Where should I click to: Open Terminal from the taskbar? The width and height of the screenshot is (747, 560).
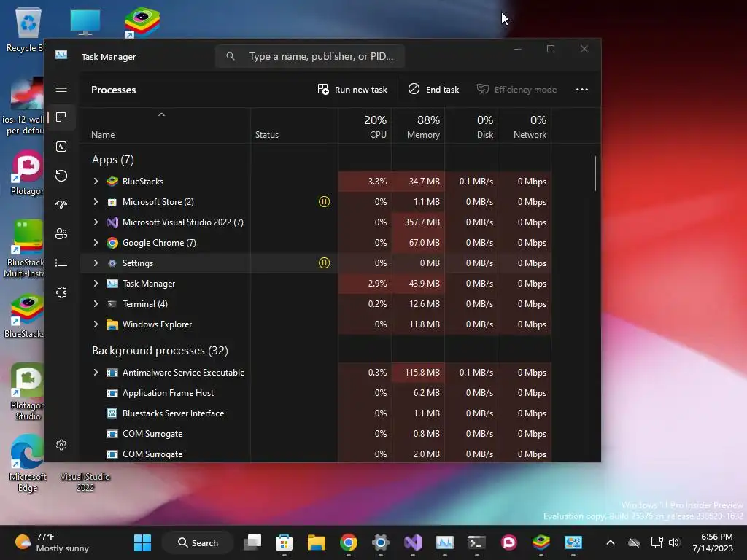(477, 542)
